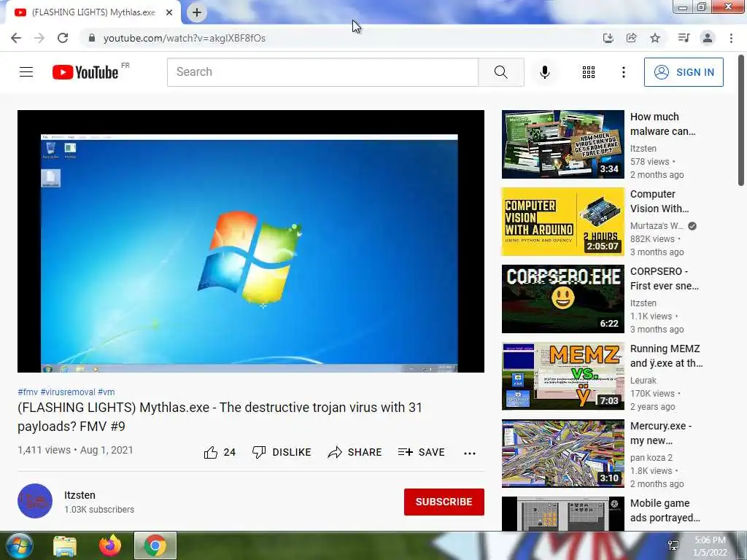Viewport: 747px width, 560px height.
Task: Open "How much malware can" video thumbnail
Action: [562, 144]
